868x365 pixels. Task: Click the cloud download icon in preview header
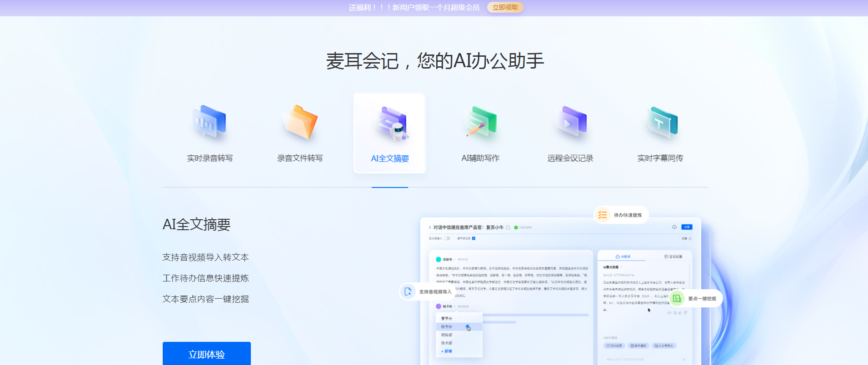tap(674, 227)
